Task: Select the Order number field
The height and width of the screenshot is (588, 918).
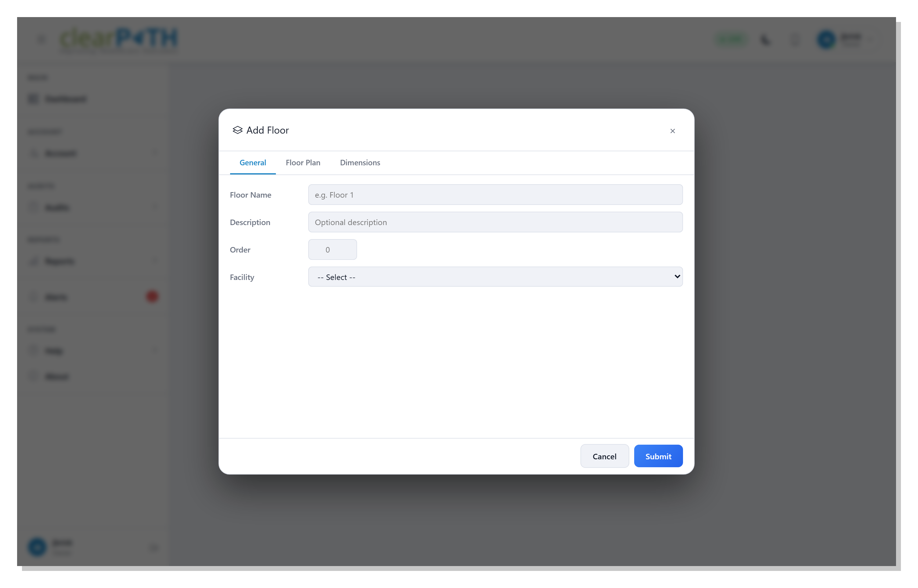Action: (332, 250)
